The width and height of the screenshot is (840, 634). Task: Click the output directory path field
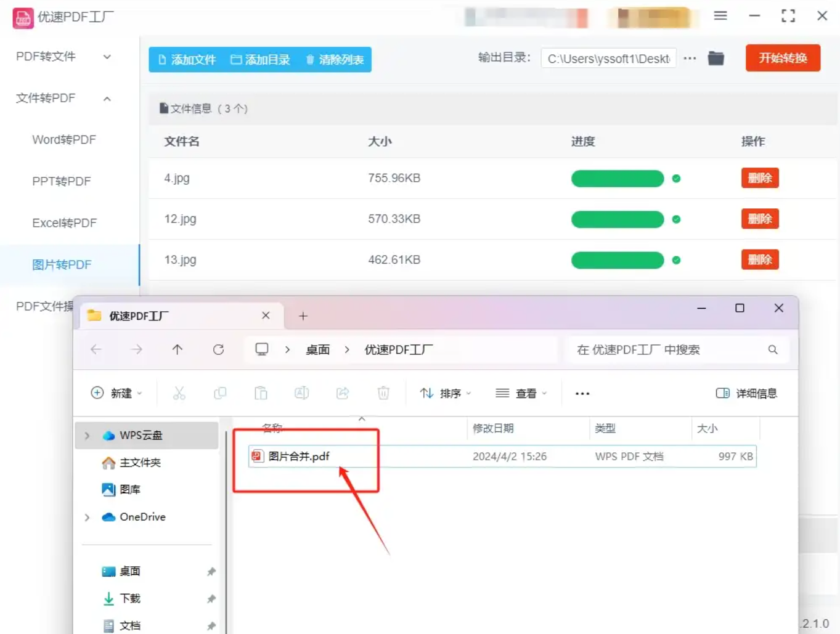608,59
